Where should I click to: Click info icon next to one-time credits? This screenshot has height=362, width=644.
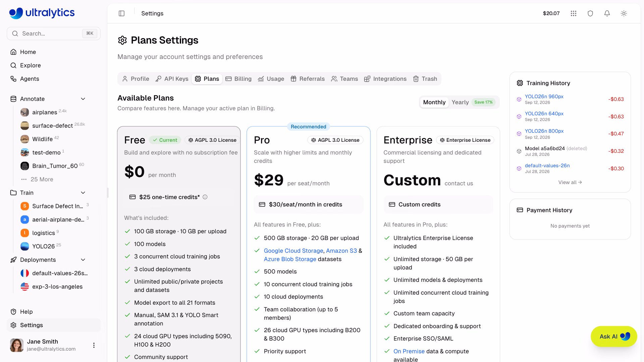205,197
